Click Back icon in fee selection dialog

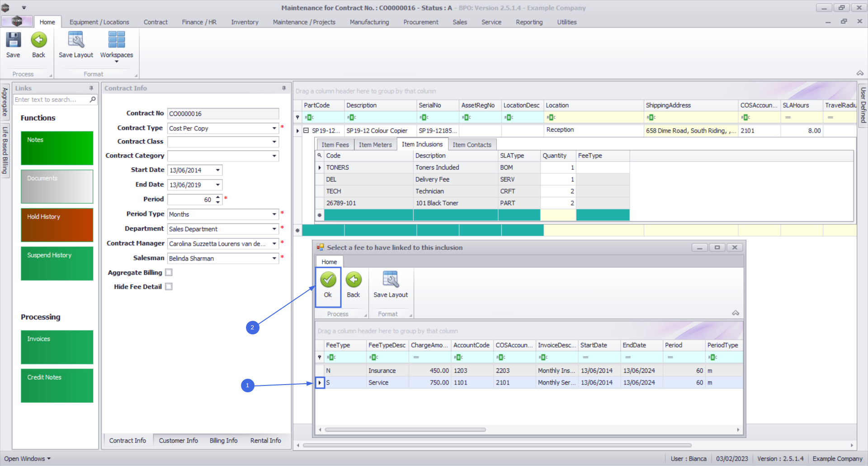coord(353,280)
